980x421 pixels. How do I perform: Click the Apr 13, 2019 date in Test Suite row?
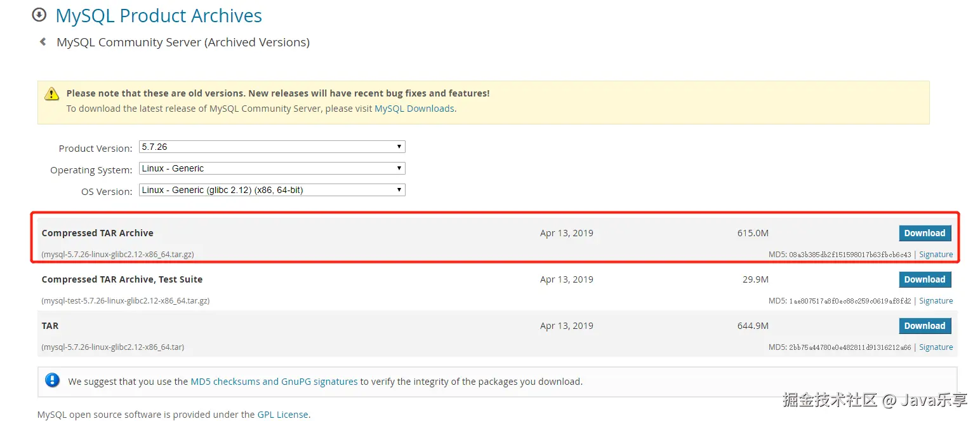pyautogui.click(x=567, y=279)
